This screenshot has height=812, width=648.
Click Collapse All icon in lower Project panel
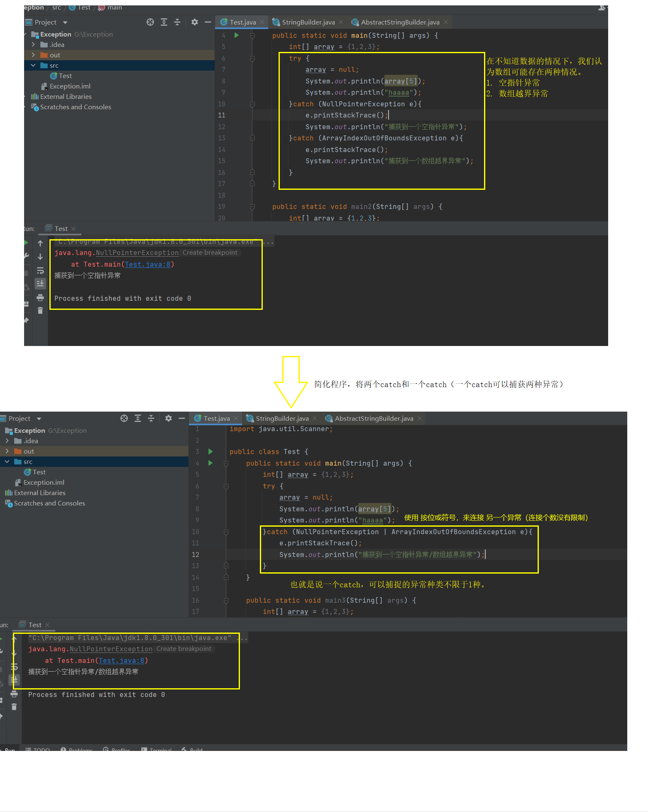pyautogui.click(x=151, y=418)
